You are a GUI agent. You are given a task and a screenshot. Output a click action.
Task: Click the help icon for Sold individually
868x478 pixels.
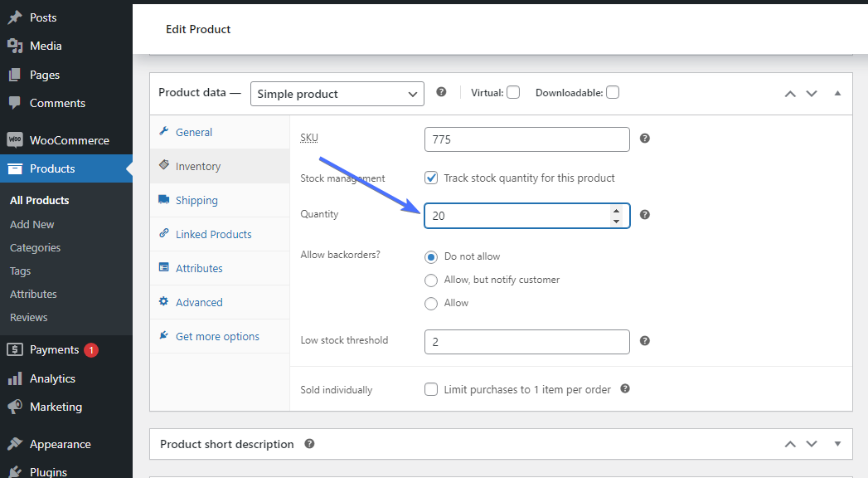click(x=625, y=388)
